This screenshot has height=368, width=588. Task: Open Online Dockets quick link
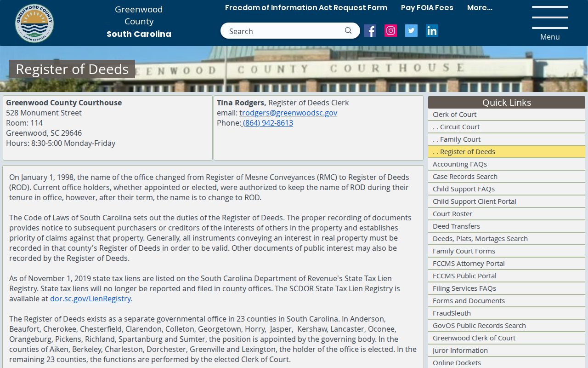tap(507, 363)
